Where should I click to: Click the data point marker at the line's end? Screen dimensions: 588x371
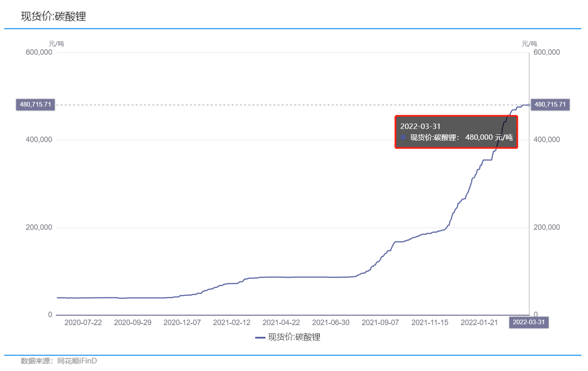point(529,105)
